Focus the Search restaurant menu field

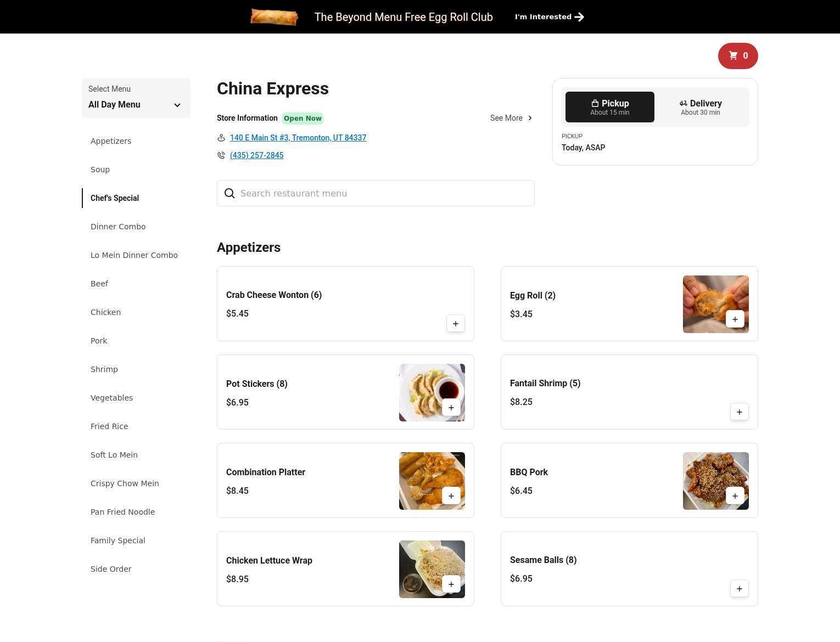(x=376, y=193)
